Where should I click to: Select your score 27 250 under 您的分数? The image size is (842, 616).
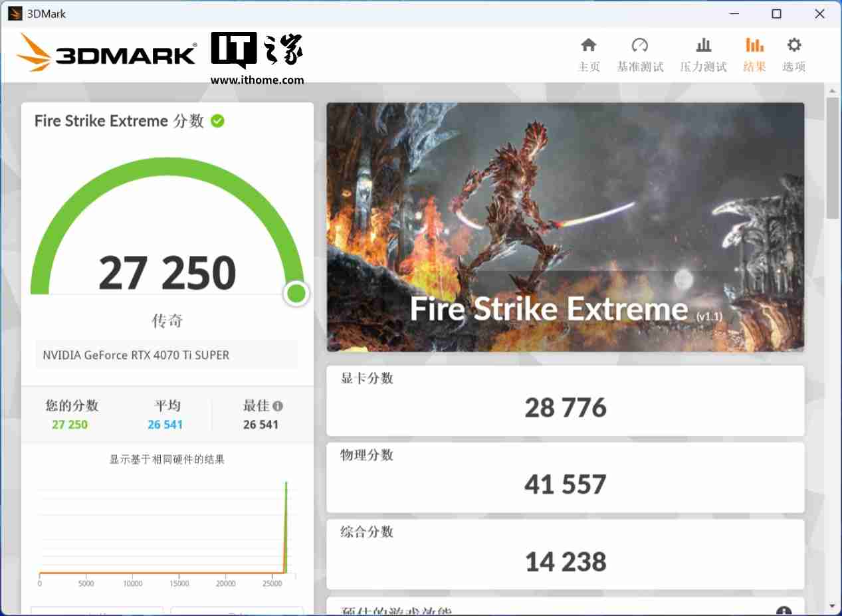(70, 424)
